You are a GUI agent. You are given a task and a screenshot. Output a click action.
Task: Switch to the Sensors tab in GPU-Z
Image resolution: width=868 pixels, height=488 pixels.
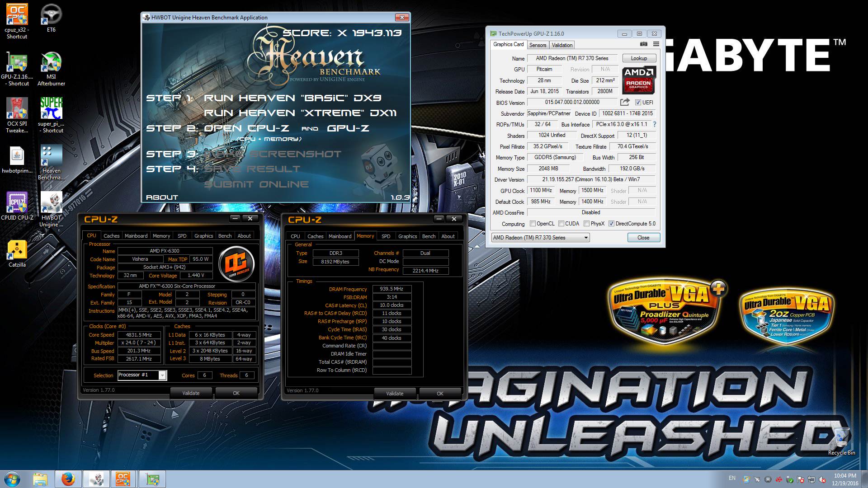click(538, 45)
